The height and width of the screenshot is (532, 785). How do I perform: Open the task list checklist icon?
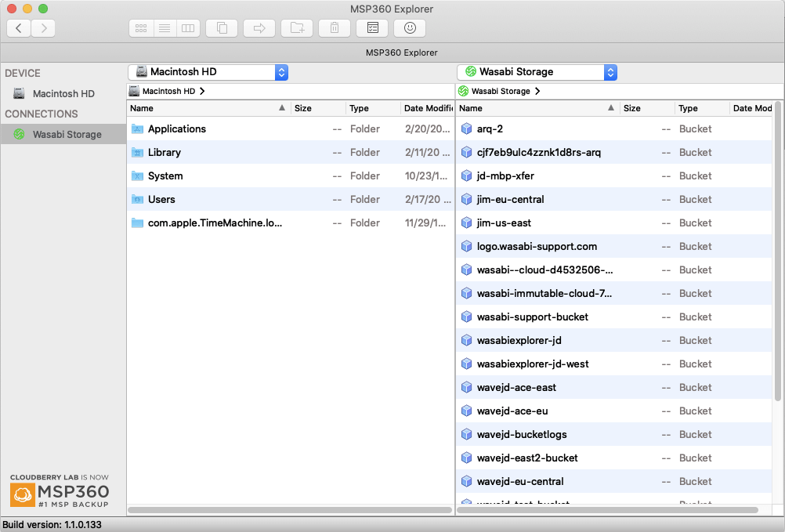click(372, 28)
